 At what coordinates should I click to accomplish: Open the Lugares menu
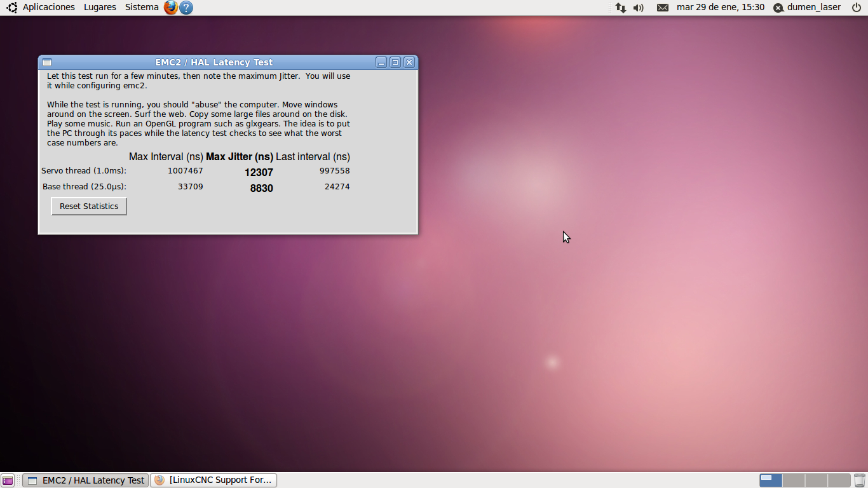tap(100, 7)
